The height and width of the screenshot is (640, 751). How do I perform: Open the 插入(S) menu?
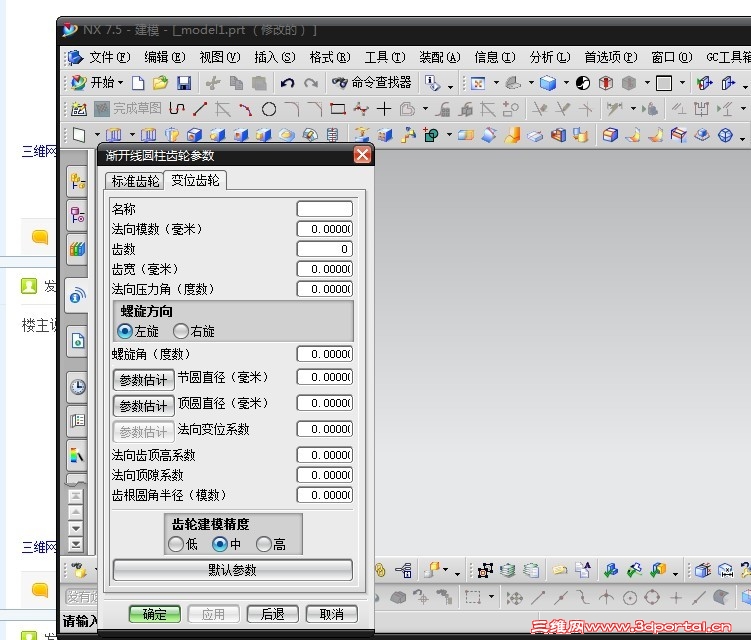275,57
